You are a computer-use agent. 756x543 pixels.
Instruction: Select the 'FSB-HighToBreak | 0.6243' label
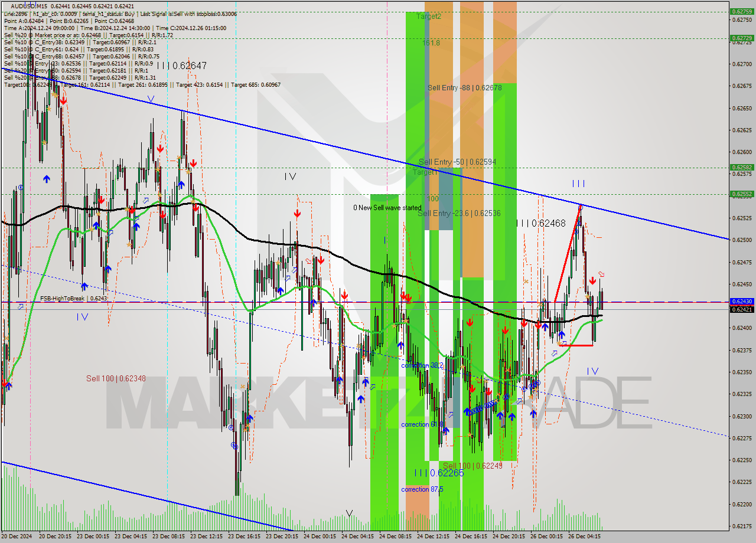pyautogui.click(x=74, y=299)
